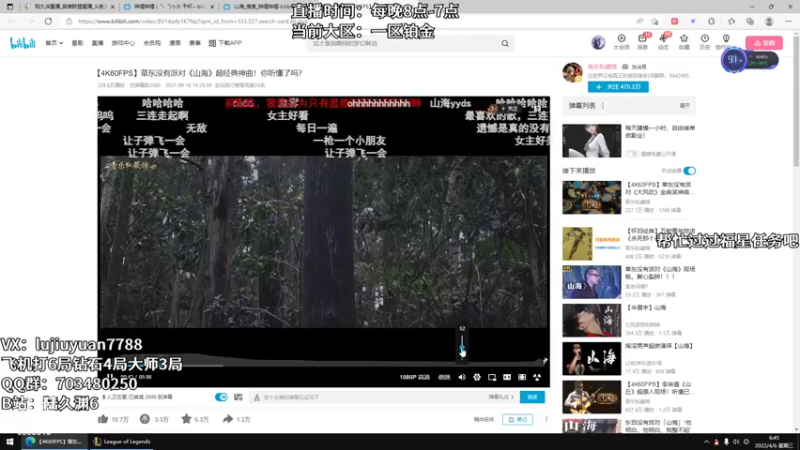This screenshot has height=450, width=800.
Task: Open the 漫画 nav item
Action: (x=175, y=43)
